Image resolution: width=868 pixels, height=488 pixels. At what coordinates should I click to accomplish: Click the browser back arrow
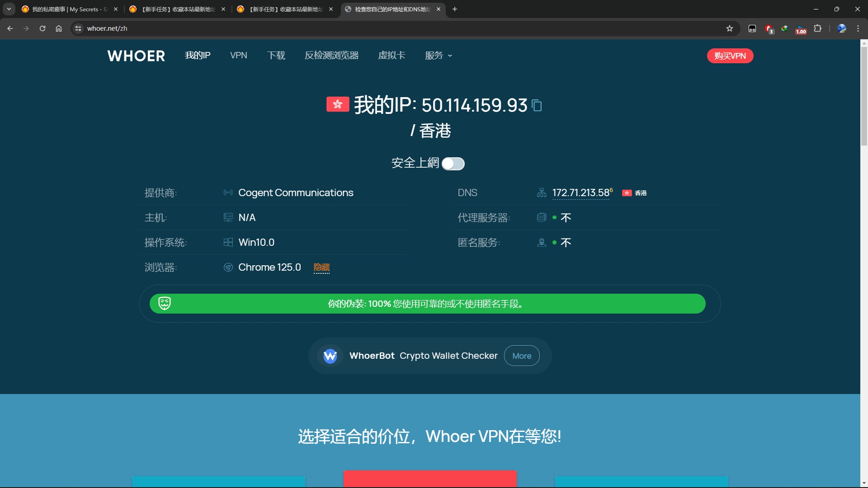pyautogui.click(x=10, y=28)
